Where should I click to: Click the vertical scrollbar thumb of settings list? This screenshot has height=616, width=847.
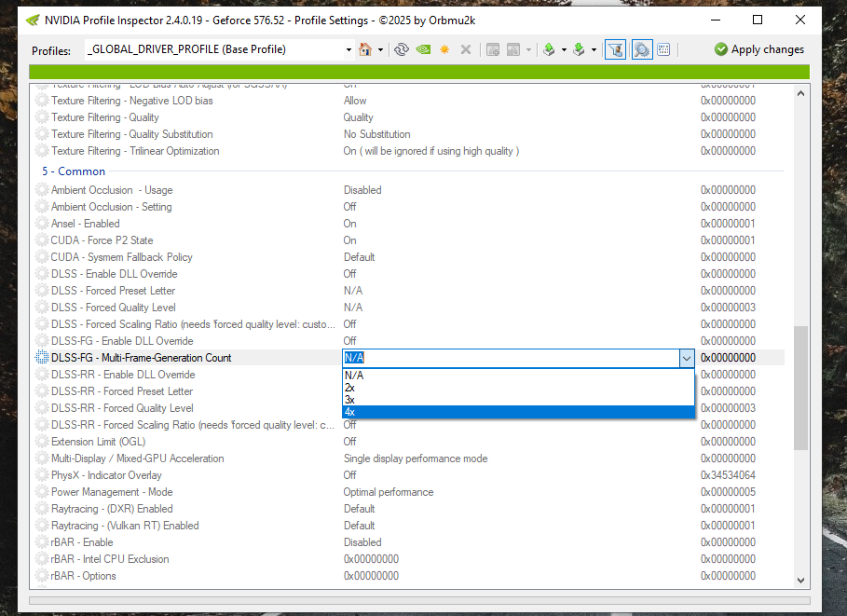click(801, 388)
